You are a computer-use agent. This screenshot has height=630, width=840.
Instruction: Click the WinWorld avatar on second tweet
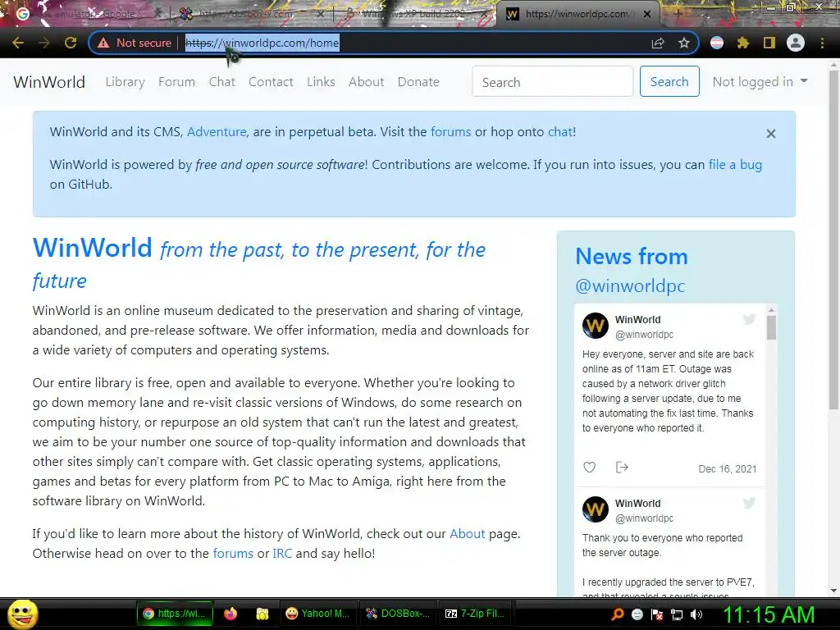596,509
